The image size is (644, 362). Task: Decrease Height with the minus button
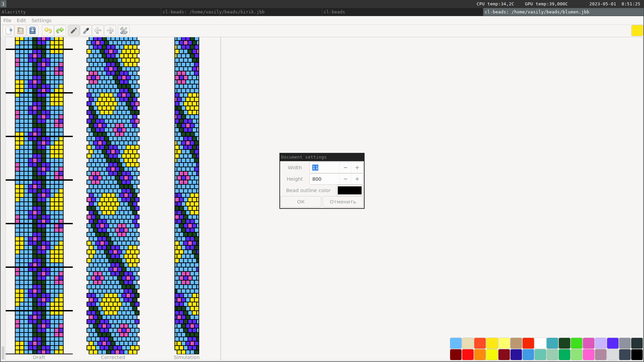click(345, 179)
